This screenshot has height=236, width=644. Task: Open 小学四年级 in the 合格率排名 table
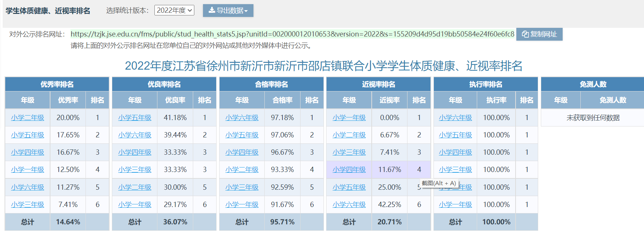pyautogui.click(x=242, y=152)
